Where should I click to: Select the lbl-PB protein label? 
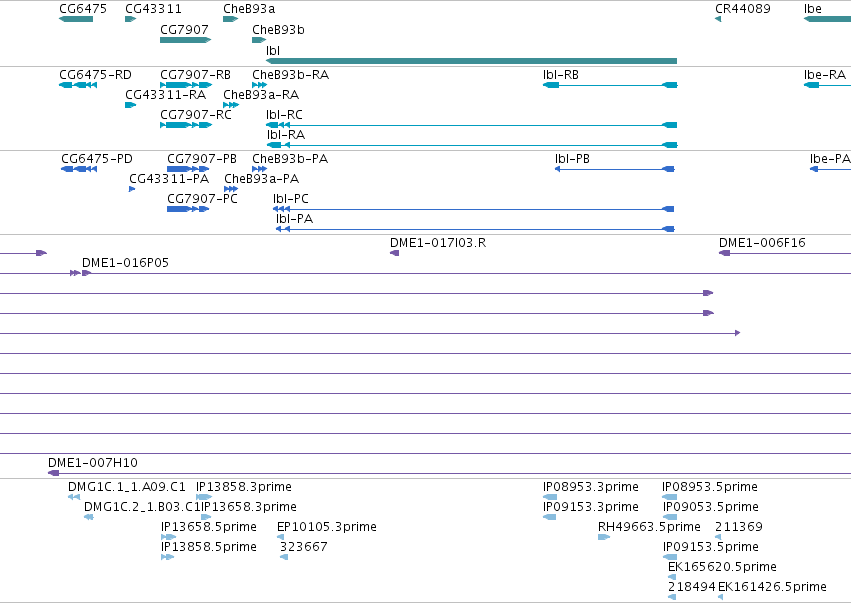(572, 159)
